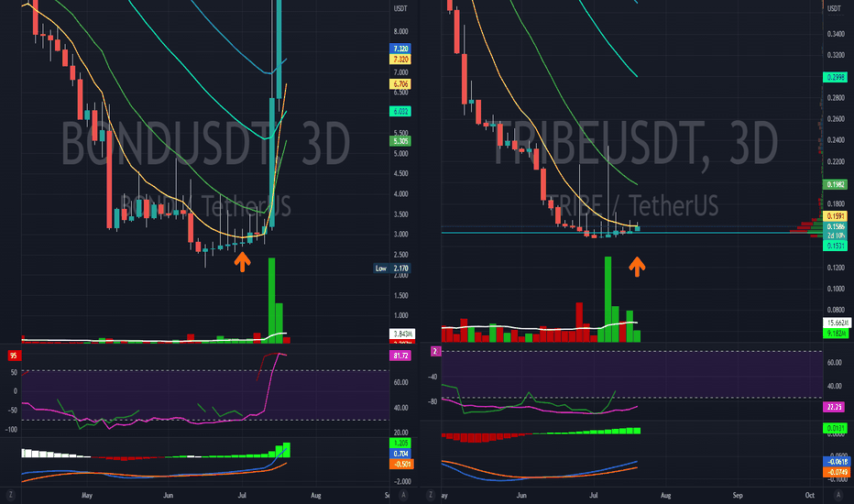854x504 pixels.
Task: Click the blue -0.0618 MACD value label
Action: (x=838, y=462)
